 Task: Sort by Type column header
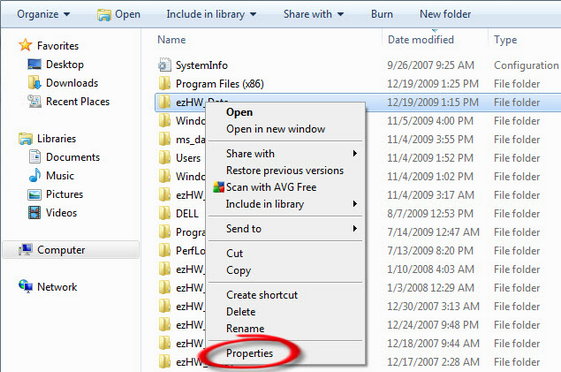click(x=505, y=40)
